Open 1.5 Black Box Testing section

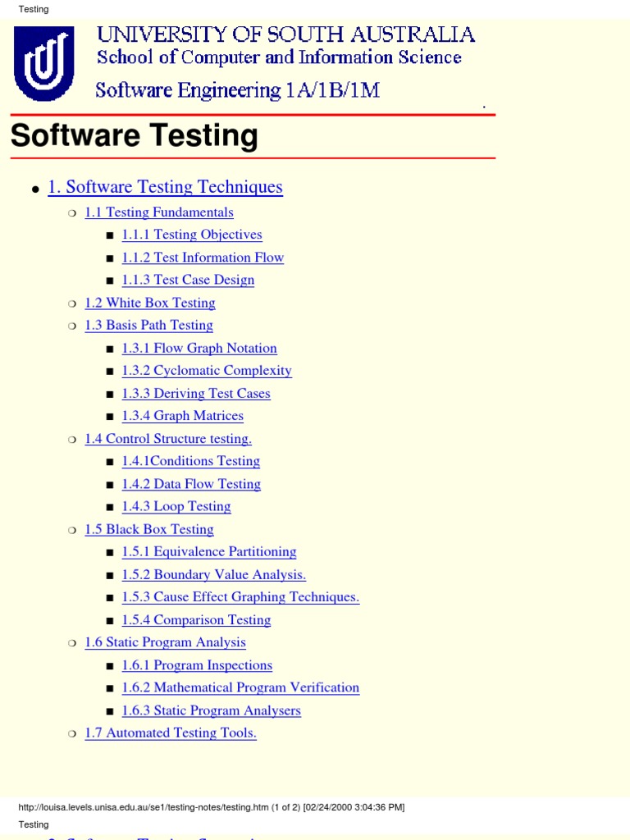point(149,529)
